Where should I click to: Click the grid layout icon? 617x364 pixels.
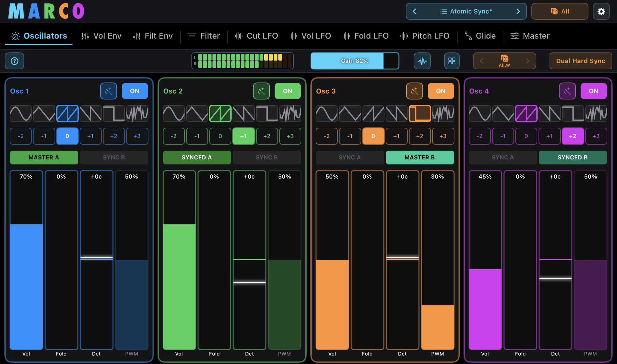coord(452,61)
